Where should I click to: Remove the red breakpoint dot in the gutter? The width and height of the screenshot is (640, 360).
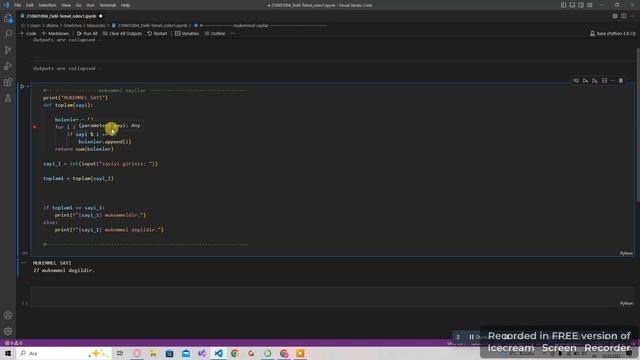click(x=35, y=127)
